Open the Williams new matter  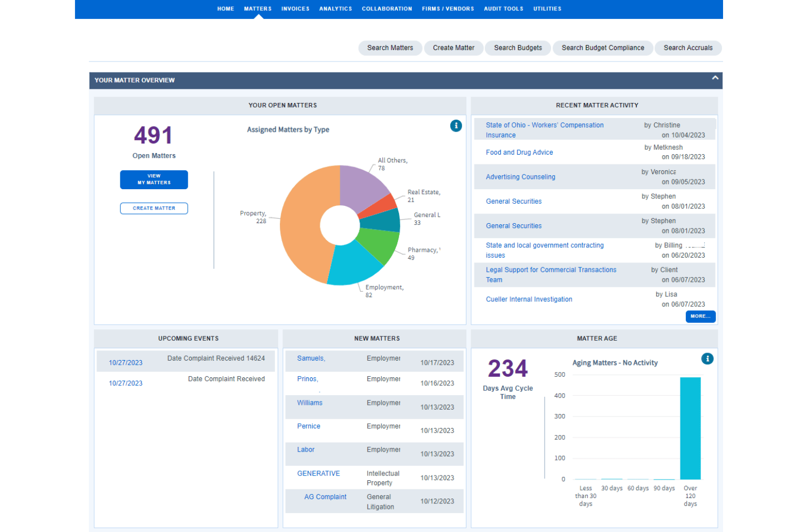coord(309,403)
